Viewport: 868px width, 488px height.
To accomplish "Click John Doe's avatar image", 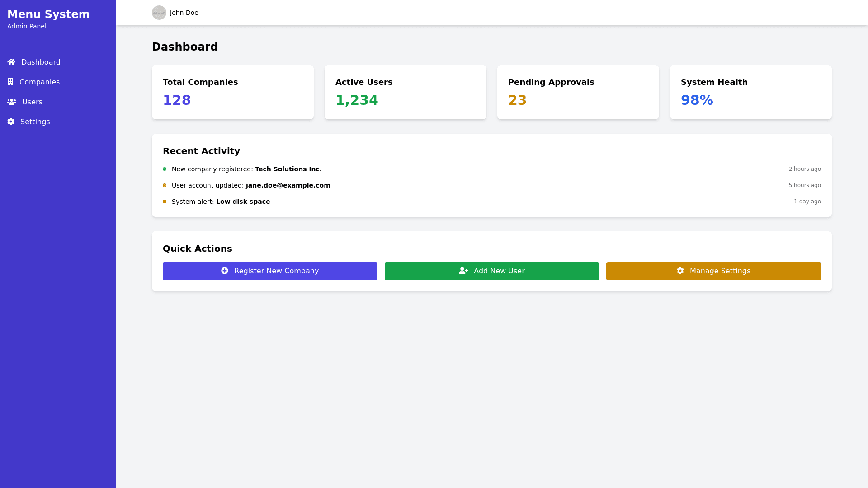I will (x=159, y=13).
